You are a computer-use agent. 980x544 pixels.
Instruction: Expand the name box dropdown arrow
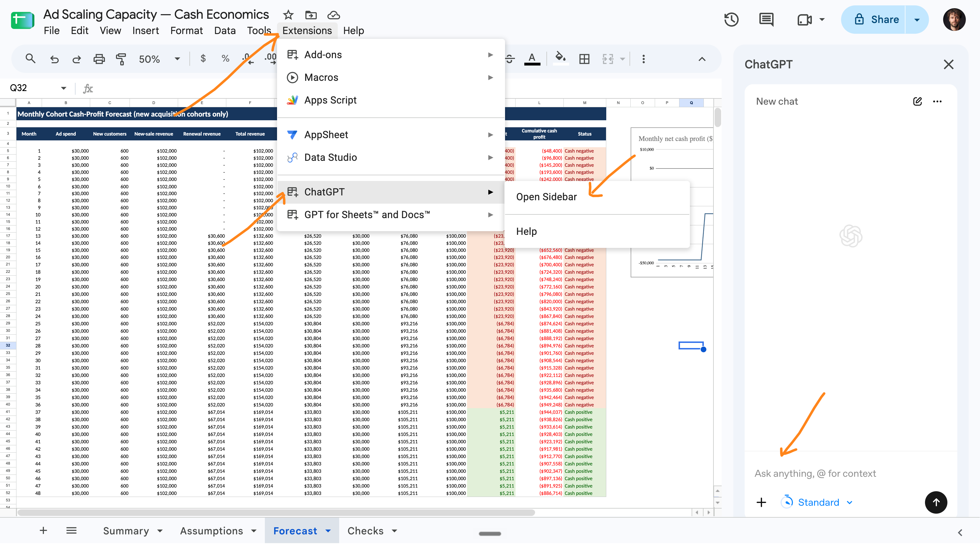click(x=64, y=88)
